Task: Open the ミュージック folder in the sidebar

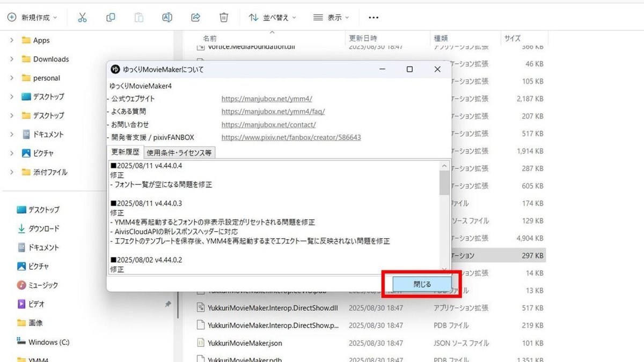Action: pyautogui.click(x=43, y=285)
